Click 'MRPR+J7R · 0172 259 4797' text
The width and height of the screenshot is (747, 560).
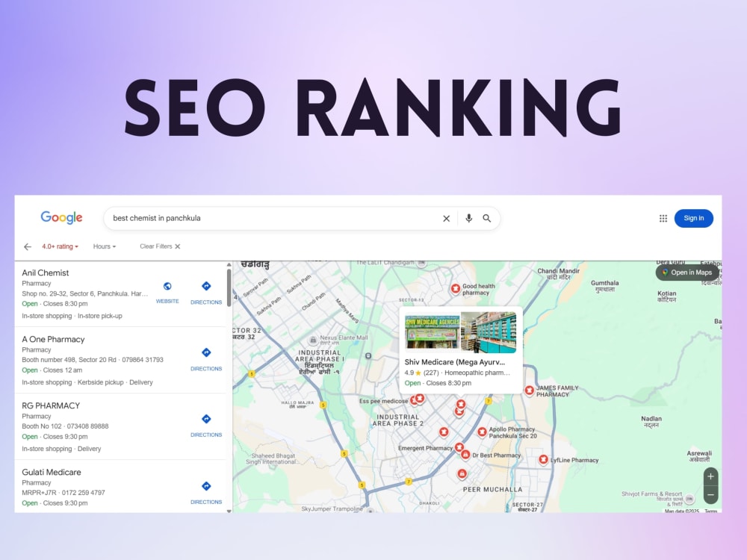pyautogui.click(x=63, y=493)
